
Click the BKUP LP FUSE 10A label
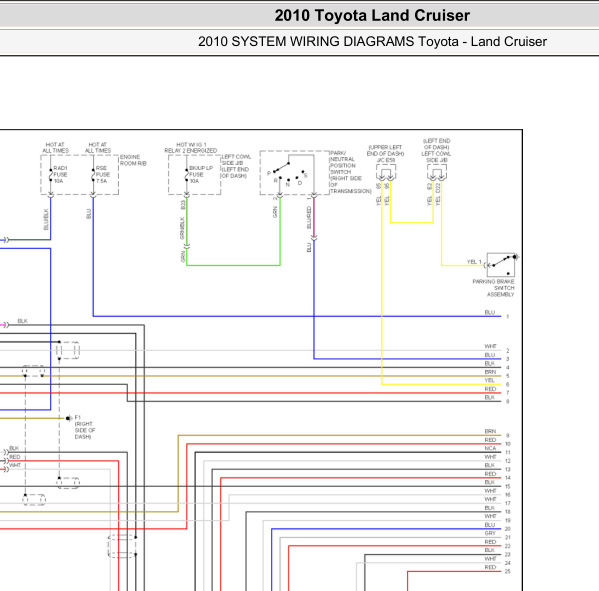pos(201,175)
